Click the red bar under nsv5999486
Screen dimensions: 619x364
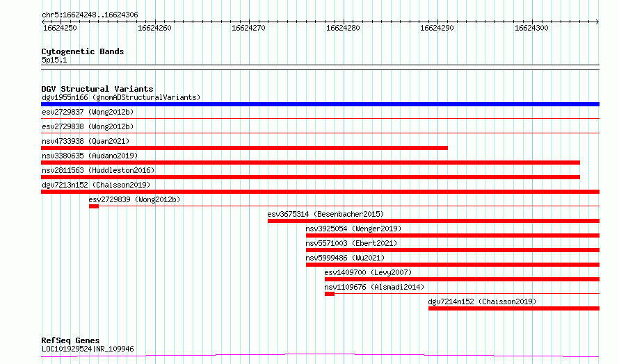click(x=452, y=265)
